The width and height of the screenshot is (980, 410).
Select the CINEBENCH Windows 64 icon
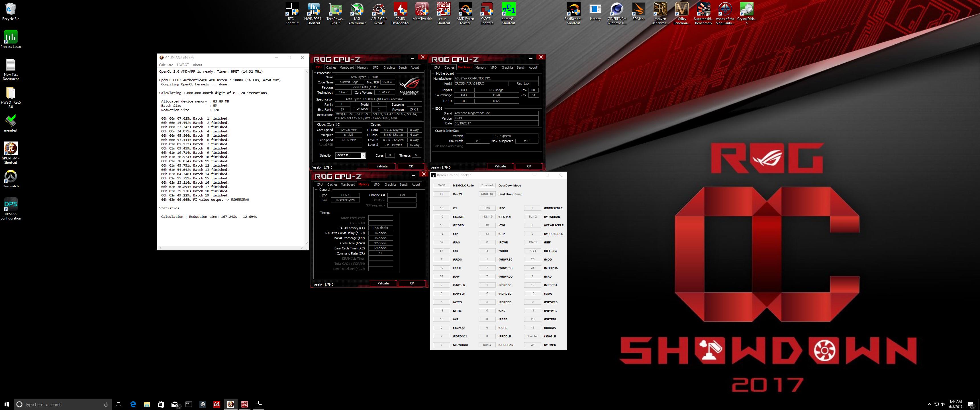point(617,13)
